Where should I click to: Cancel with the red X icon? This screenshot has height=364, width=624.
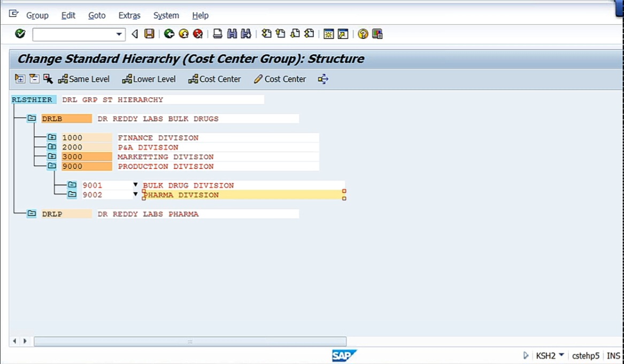(198, 34)
